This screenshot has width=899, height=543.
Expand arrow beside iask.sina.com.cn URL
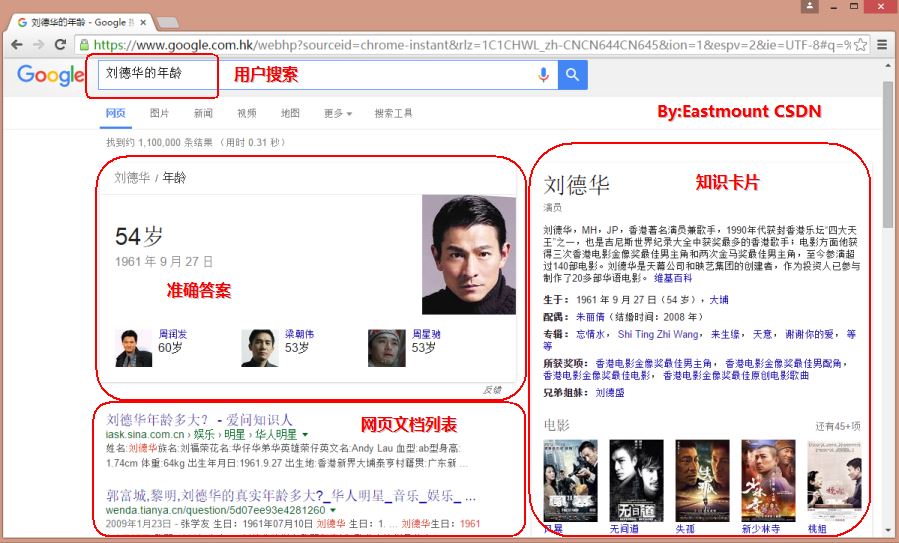coord(305,435)
